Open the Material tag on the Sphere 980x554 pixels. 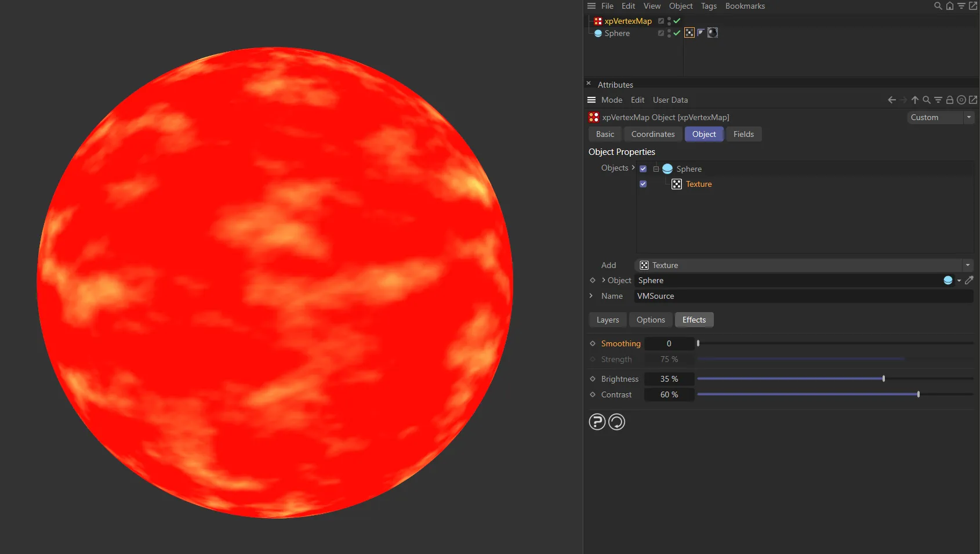click(713, 32)
